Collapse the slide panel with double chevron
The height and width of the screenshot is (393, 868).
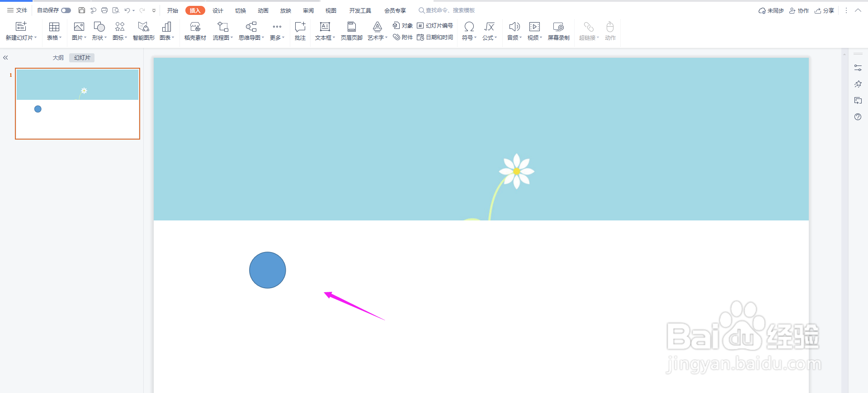[6, 58]
